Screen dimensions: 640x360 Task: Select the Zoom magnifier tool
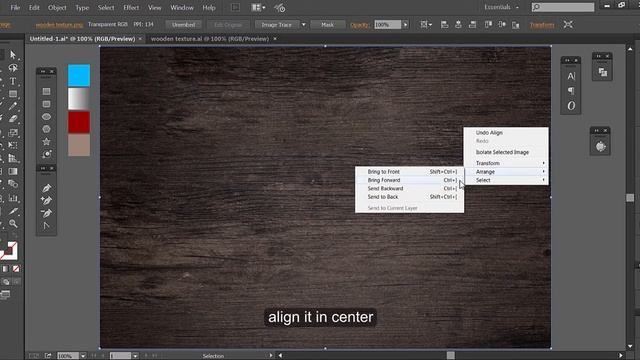click(x=13, y=224)
